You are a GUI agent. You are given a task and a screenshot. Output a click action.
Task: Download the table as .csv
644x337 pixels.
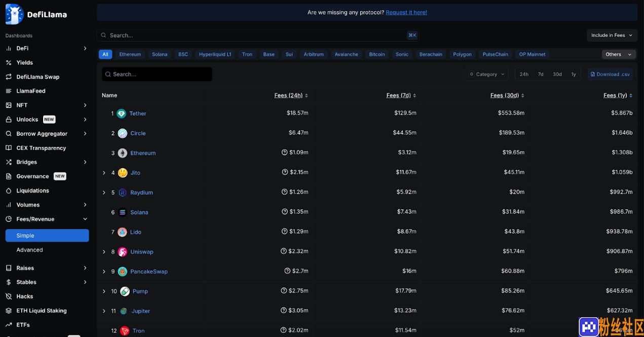pyautogui.click(x=610, y=74)
